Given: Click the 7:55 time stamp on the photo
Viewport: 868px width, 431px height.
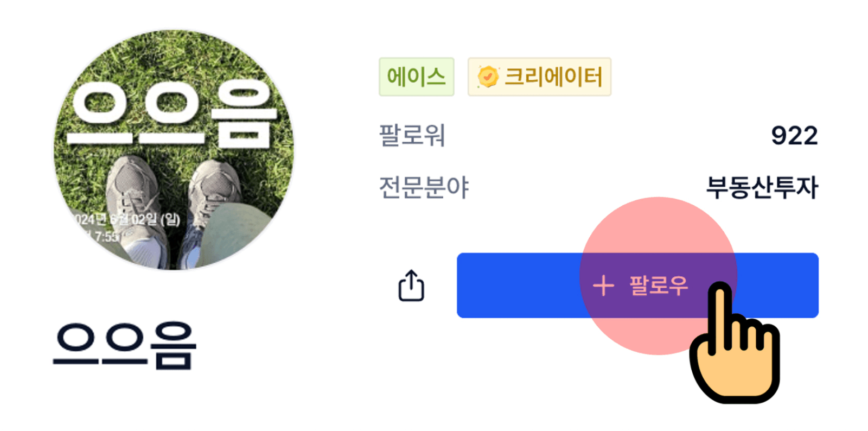Looking at the screenshot, I should 106,237.
